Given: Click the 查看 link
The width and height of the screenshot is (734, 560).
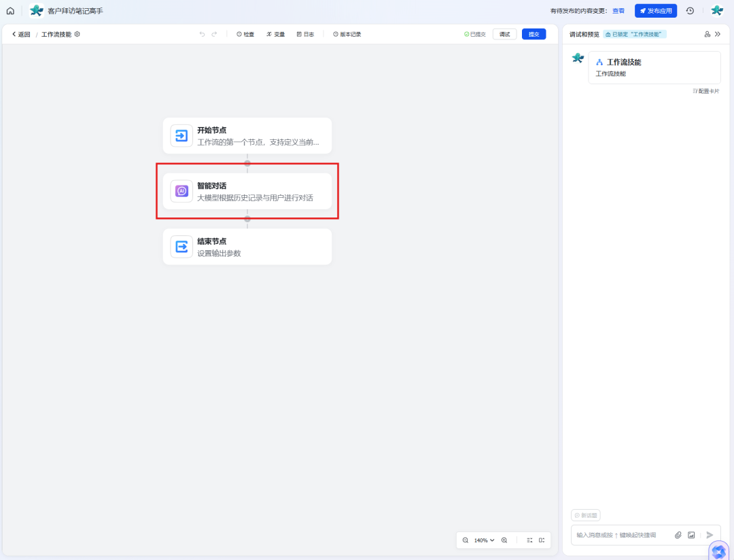Looking at the screenshot, I should pos(618,11).
